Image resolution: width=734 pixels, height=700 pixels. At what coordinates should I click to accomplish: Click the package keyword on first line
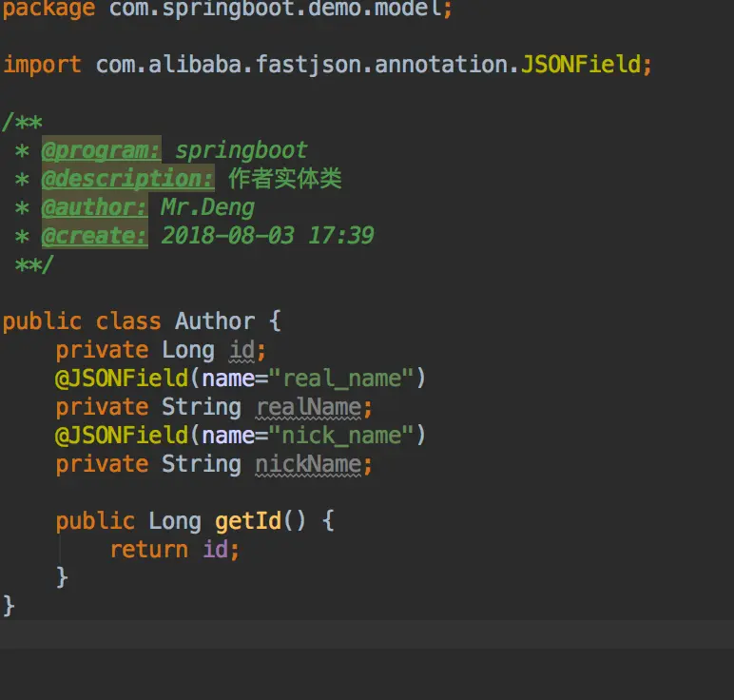point(48,10)
